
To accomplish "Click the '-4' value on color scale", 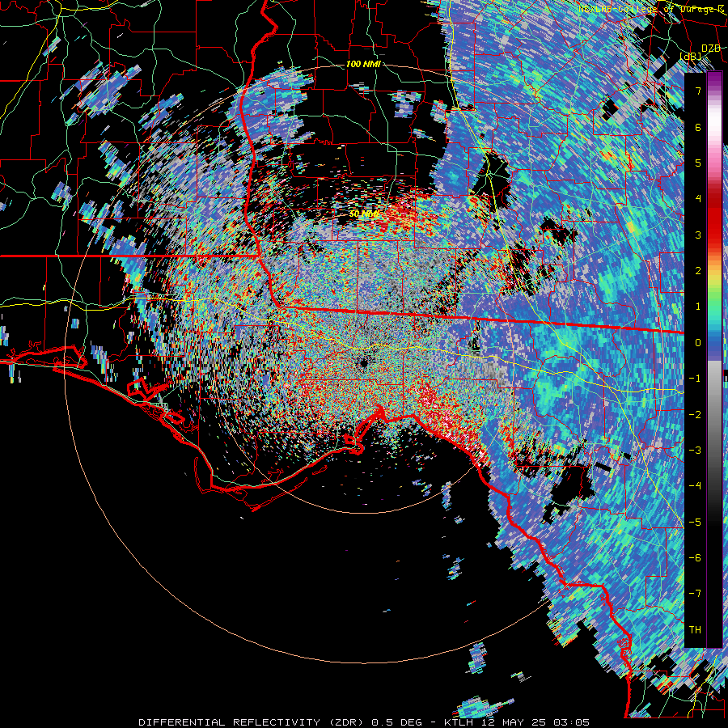I will click(x=695, y=485).
